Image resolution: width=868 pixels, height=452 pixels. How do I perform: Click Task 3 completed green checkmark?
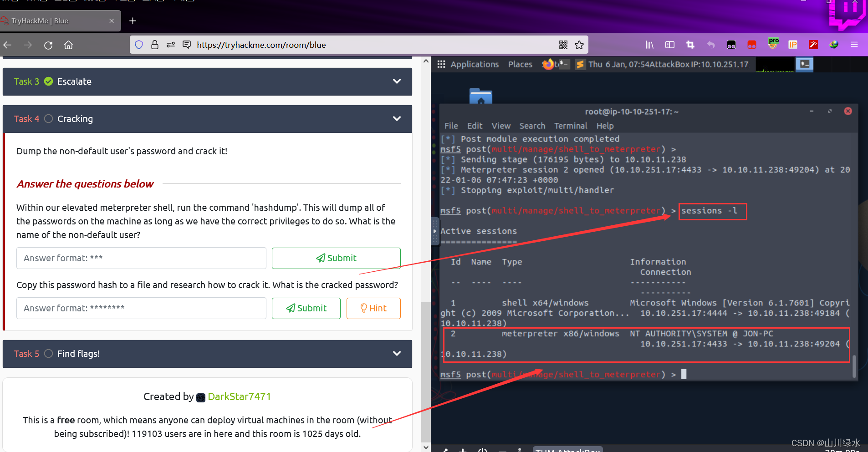point(48,81)
